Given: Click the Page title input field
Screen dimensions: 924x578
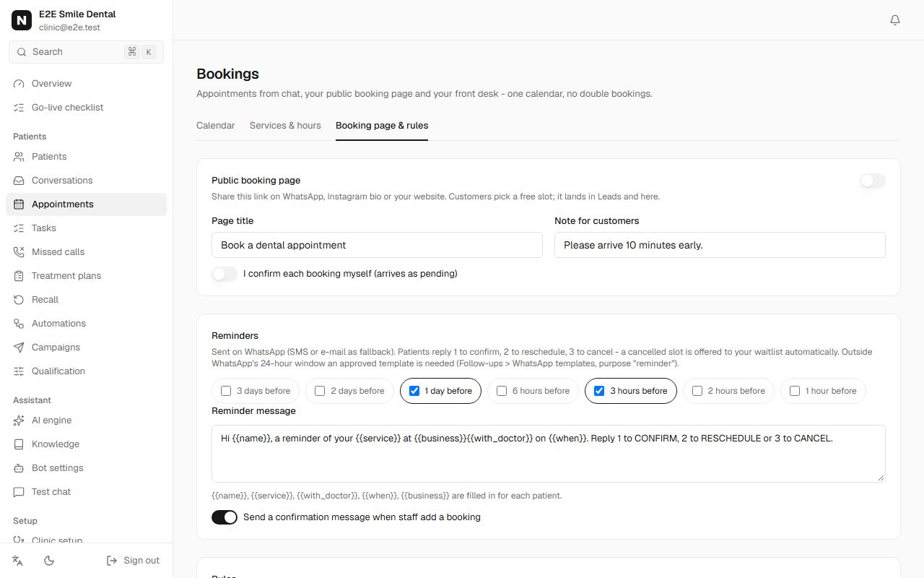Looking at the screenshot, I should (377, 245).
